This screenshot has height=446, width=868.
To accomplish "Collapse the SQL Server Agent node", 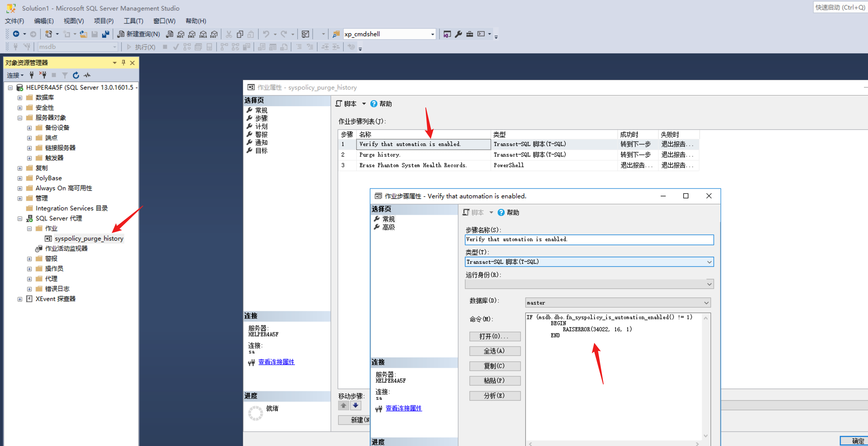I will coord(20,218).
